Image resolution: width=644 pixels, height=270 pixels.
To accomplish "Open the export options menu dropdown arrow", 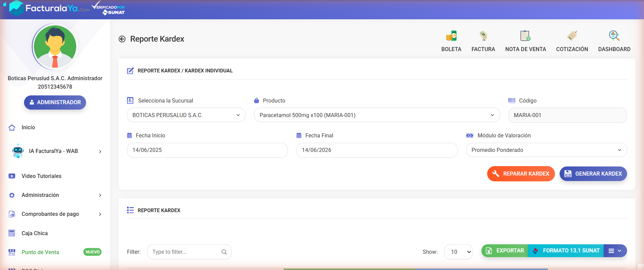I will tap(615, 251).
